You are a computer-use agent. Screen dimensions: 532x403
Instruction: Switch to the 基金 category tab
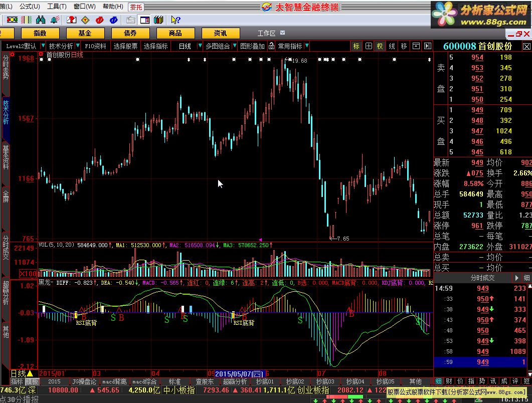point(85,33)
